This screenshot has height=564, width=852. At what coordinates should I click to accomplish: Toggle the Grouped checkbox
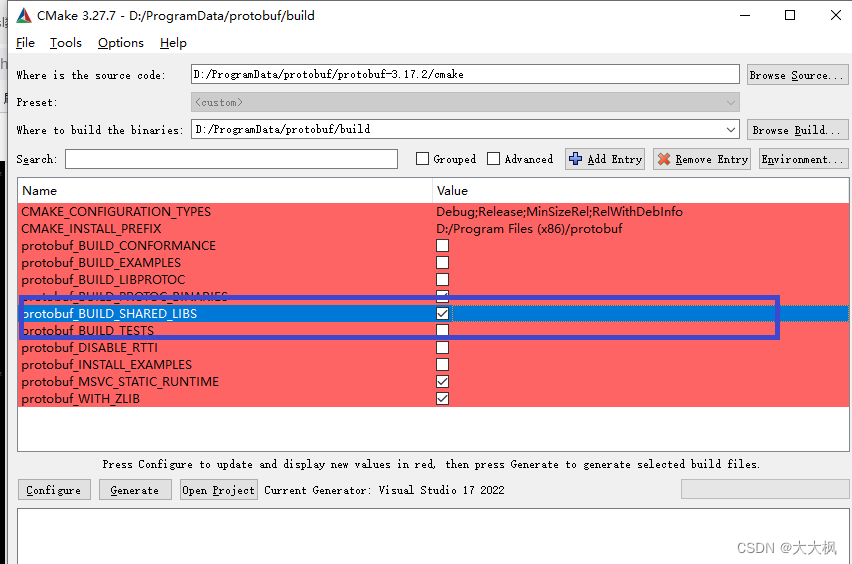tap(422, 159)
